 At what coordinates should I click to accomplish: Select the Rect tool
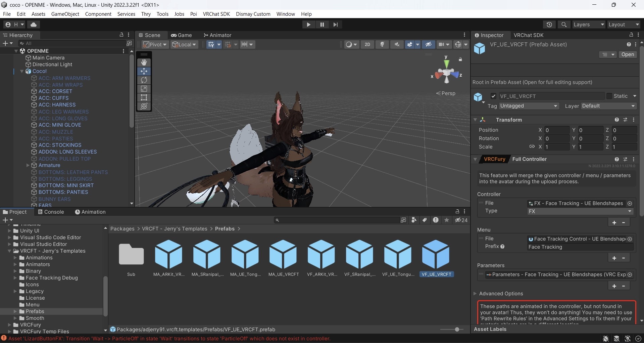(144, 97)
